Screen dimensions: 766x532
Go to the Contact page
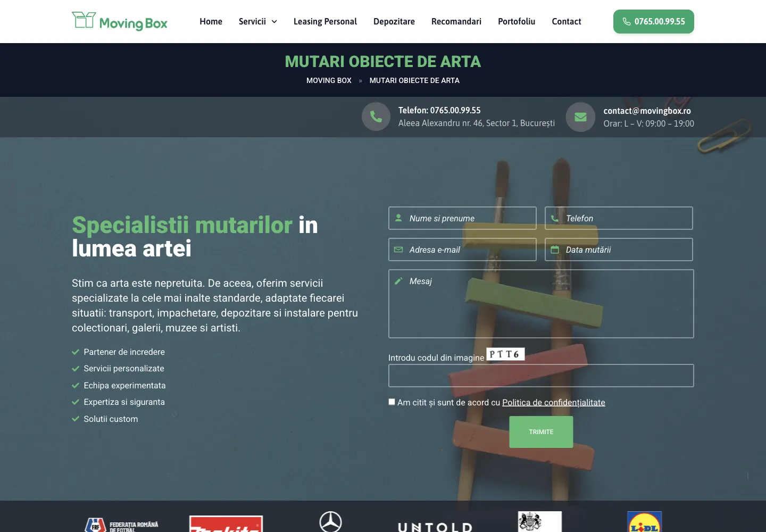[x=567, y=22]
